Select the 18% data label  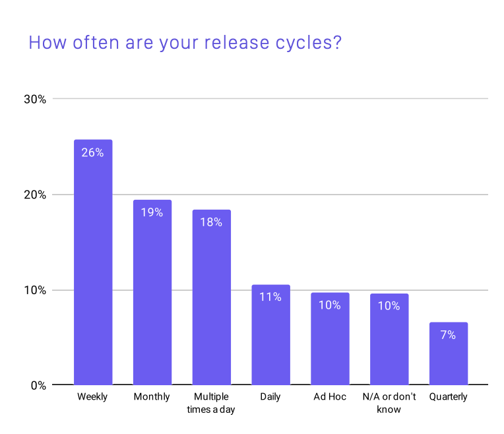click(212, 222)
